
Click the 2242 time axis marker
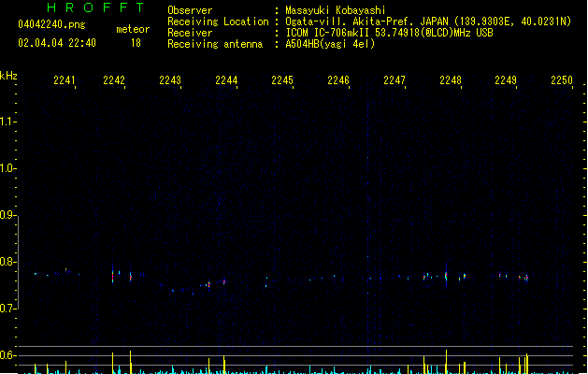click(114, 80)
